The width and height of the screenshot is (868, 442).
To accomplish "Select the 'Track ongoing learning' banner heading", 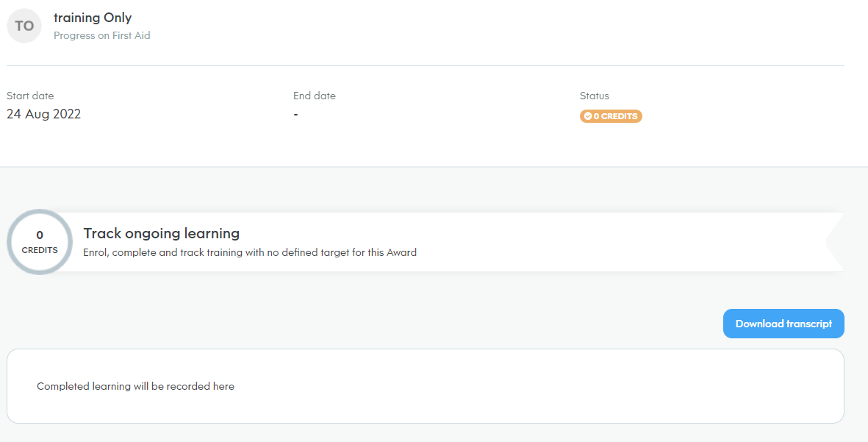I will tap(161, 233).
